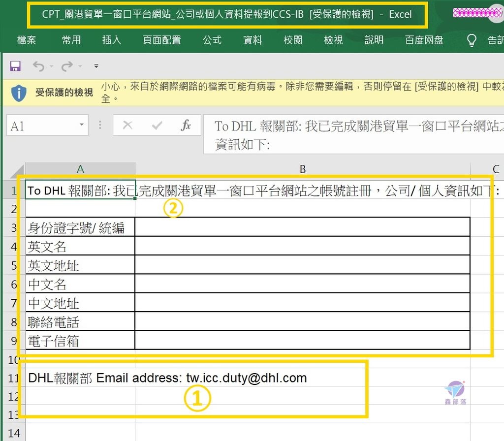This screenshot has width=504, height=441.
Task: Select column A header
Action: 80,169
